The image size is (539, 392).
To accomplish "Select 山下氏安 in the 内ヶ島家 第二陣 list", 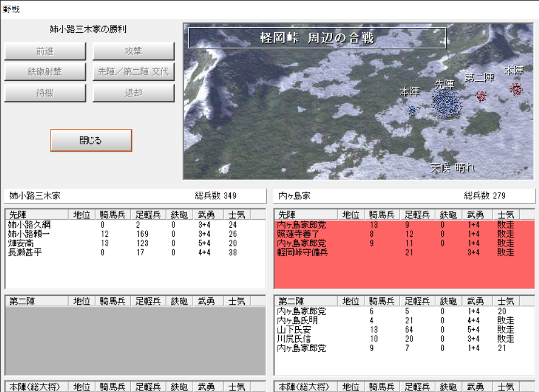I will tap(294, 330).
